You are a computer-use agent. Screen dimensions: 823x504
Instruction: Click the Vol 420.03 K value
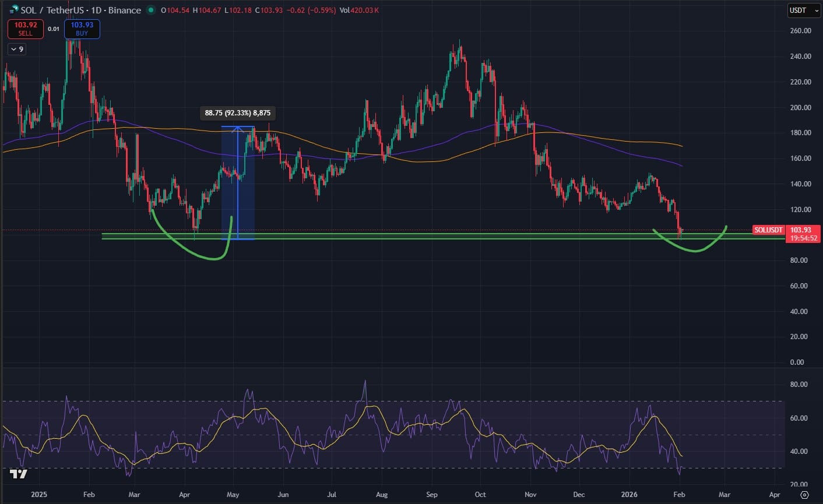pyautogui.click(x=358, y=10)
